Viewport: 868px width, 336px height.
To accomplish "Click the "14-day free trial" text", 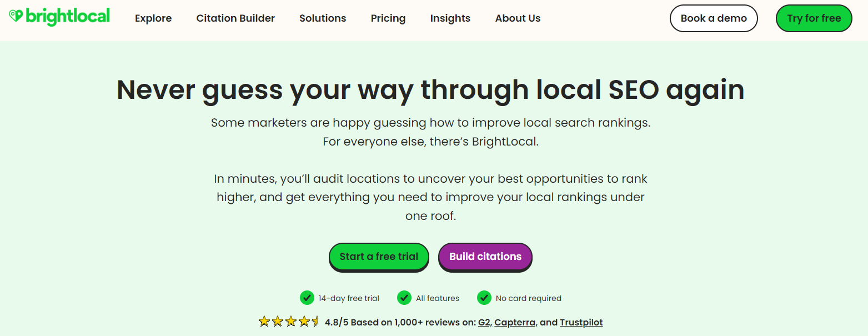I will click(349, 299).
